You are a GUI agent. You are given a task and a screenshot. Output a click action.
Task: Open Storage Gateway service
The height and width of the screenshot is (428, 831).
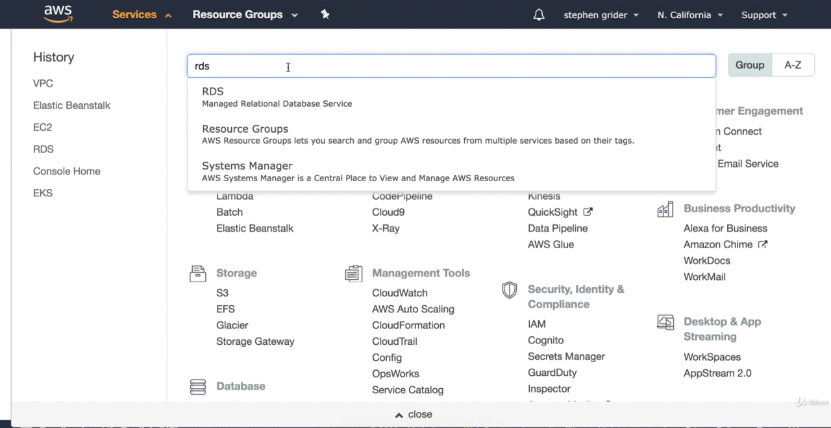click(255, 342)
